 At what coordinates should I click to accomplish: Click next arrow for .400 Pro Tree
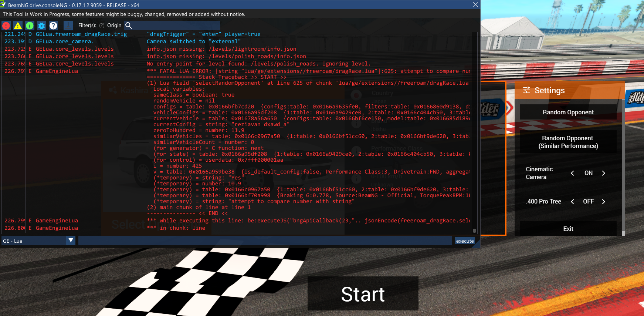pyautogui.click(x=604, y=202)
